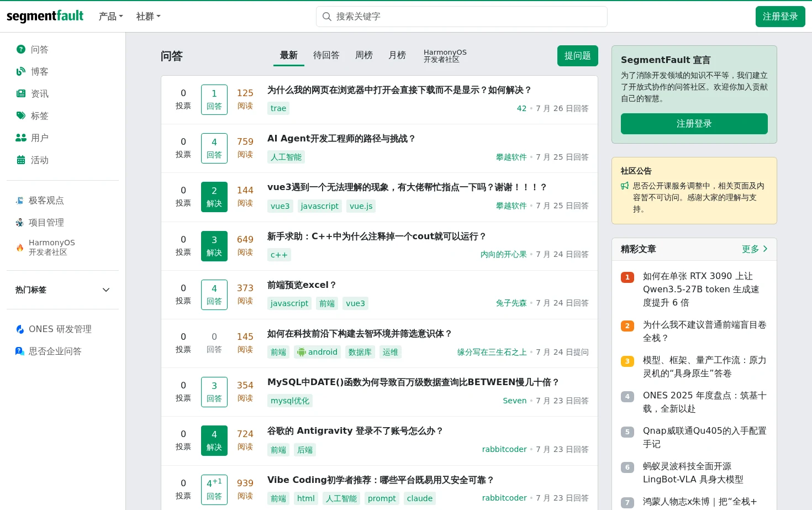This screenshot has width=812, height=510.
Task: Click 注册登录 in the SegmentFault 宣言 card
Action: pos(694,124)
